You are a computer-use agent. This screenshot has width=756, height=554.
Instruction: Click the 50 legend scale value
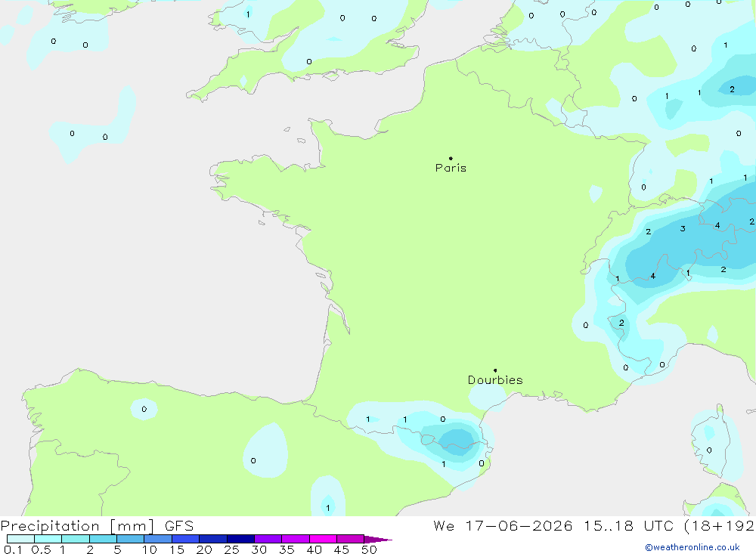370,549
